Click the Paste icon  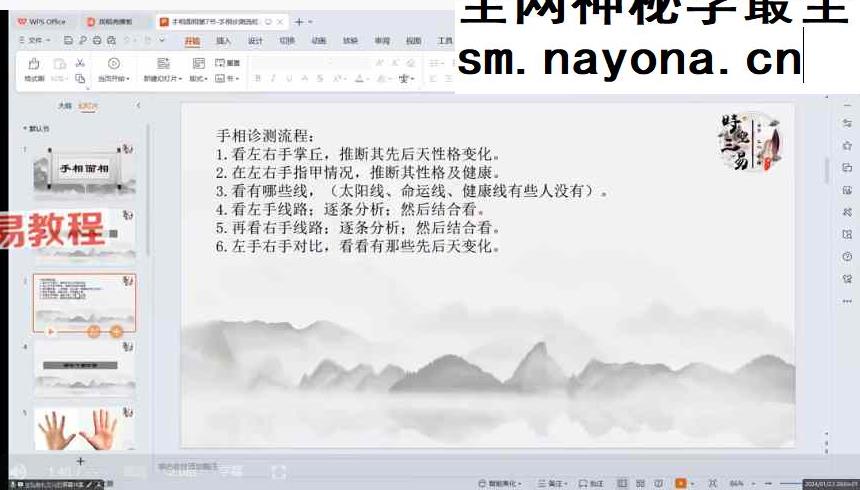pos(59,64)
